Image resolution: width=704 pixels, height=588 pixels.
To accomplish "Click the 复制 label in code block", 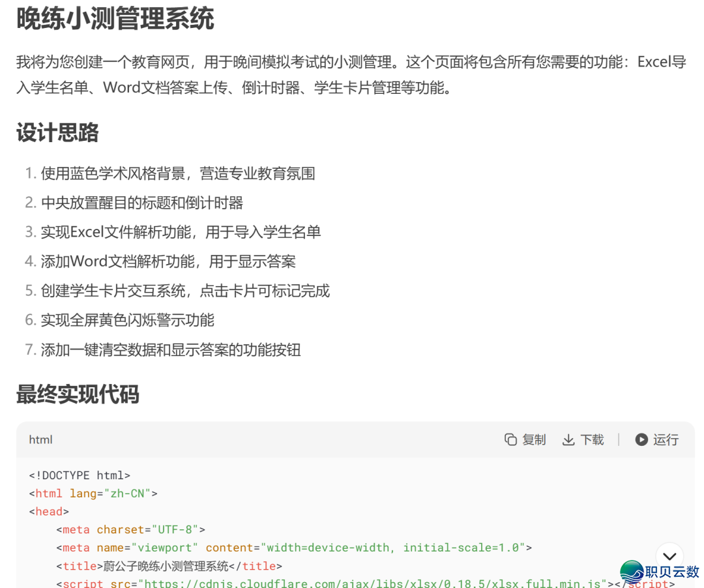I will point(534,439).
